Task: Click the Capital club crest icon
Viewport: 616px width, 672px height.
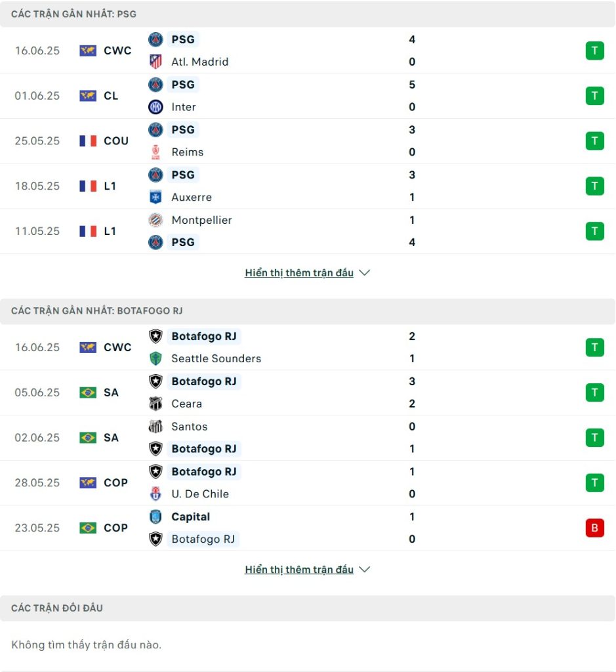Action: [155, 517]
